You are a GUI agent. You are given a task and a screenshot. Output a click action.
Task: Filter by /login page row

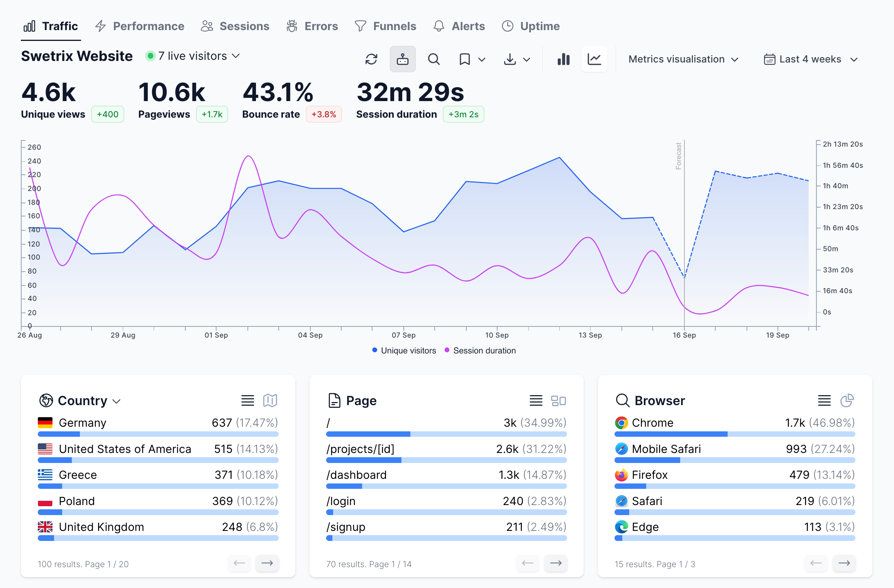(x=447, y=504)
